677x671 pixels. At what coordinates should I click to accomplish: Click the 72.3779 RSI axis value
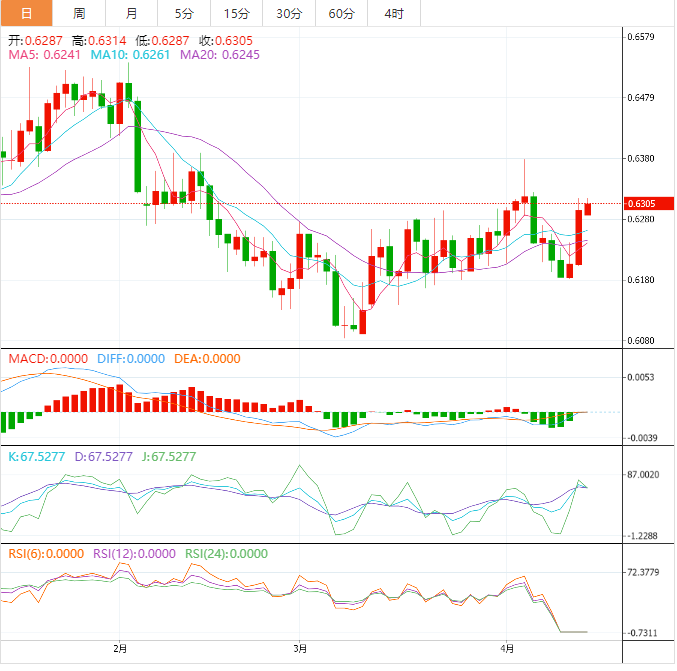pos(643,572)
